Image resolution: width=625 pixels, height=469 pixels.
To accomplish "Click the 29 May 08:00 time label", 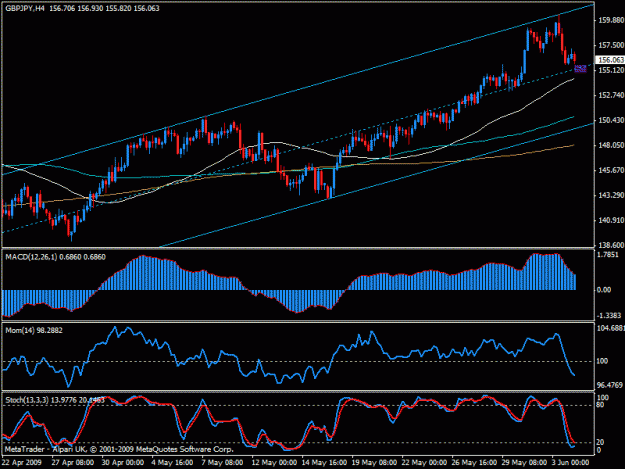I will tap(524, 463).
